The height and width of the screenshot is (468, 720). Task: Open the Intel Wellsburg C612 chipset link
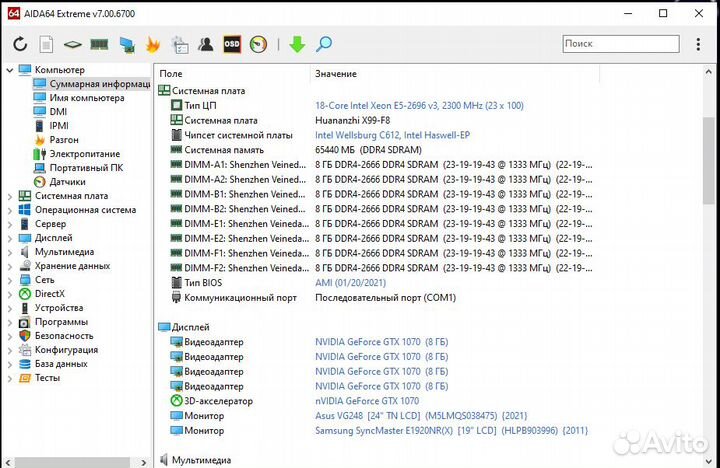coord(393,135)
